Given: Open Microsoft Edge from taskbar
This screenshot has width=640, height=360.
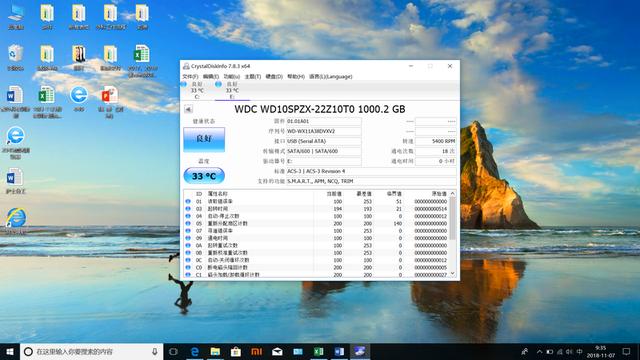Looking at the screenshot, I should [x=195, y=351].
